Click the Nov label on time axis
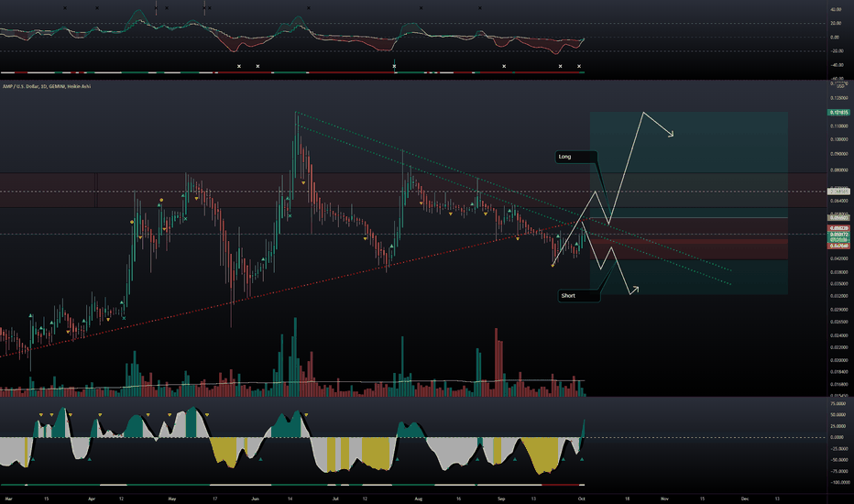 click(664, 499)
